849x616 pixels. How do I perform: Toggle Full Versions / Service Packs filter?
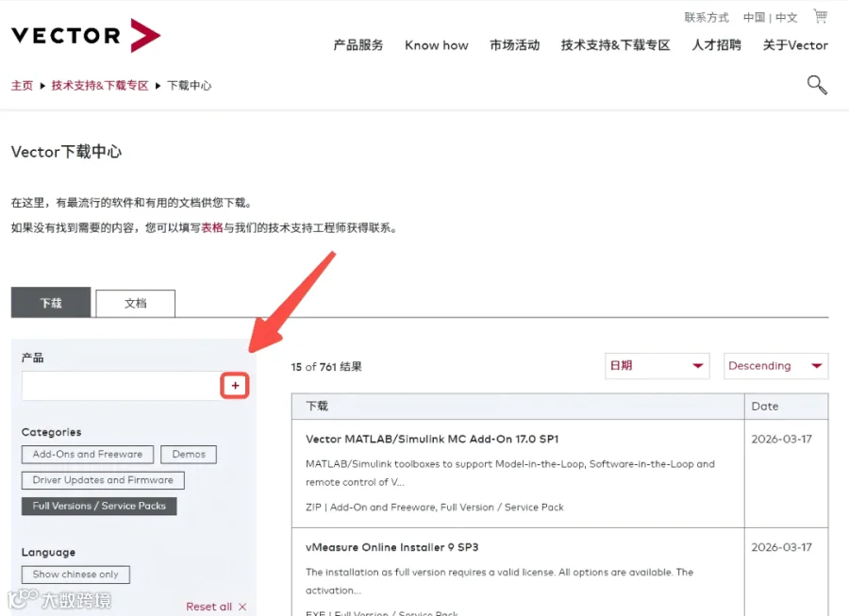(x=99, y=507)
